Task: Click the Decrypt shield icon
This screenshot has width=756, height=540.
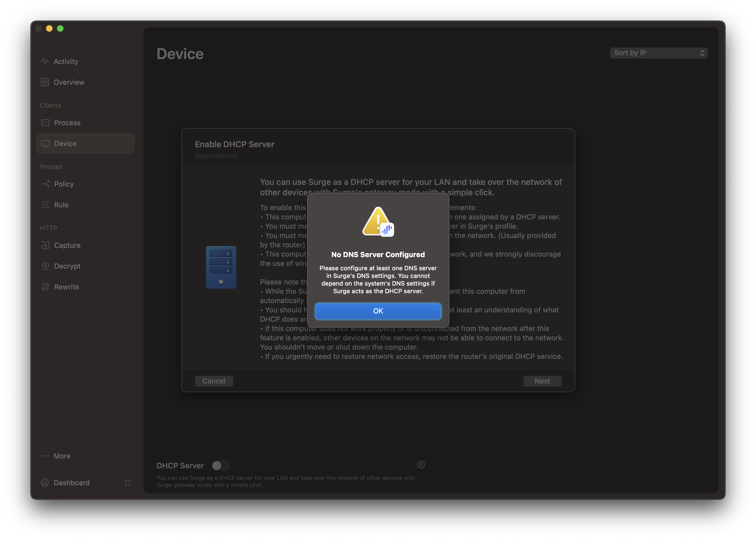Action: [x=45, y=266]
